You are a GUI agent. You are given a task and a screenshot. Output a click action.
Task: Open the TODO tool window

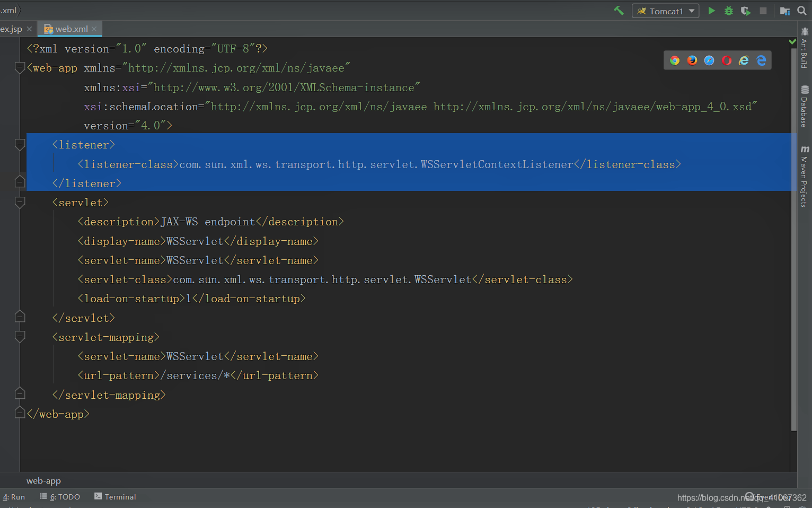pyautogui.click(x=60, y=497)
